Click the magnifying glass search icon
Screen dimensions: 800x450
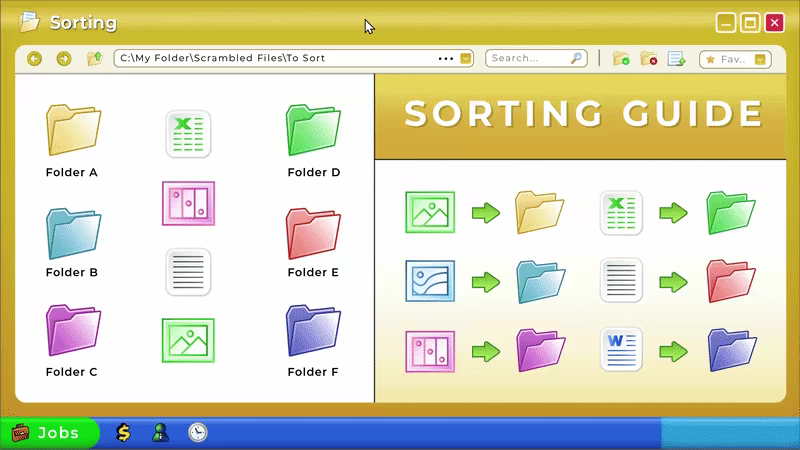tap(576, 58)
